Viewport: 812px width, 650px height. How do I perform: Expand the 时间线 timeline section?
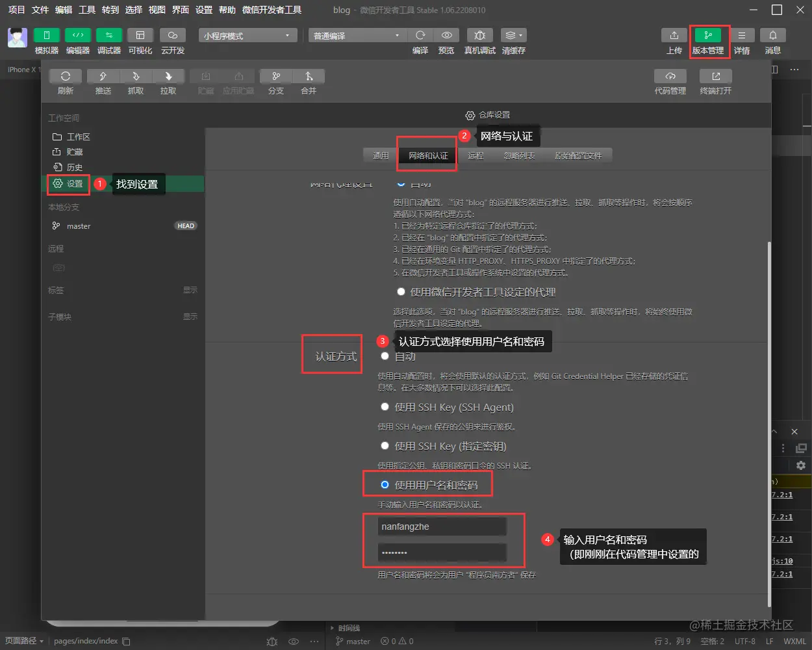(344, 628)
